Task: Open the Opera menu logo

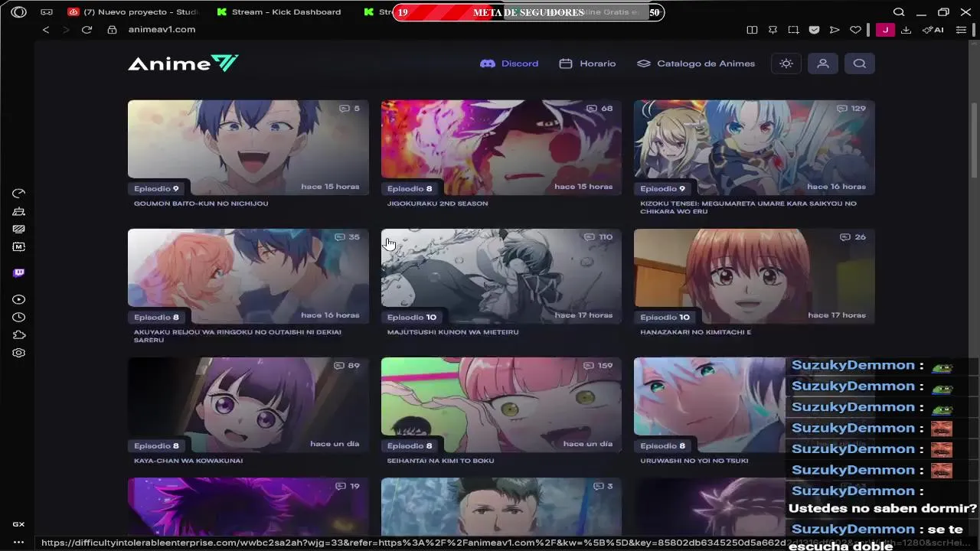Action: coord(19,12)
